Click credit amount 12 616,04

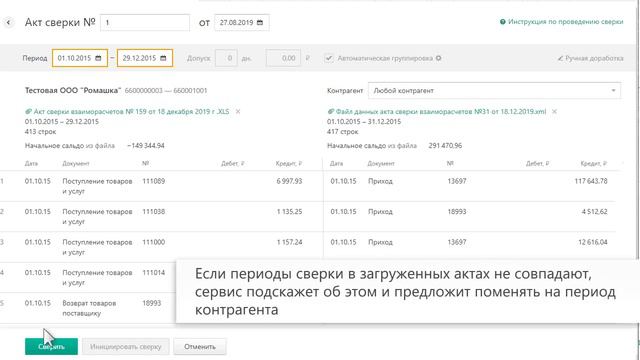pos(593,242)
